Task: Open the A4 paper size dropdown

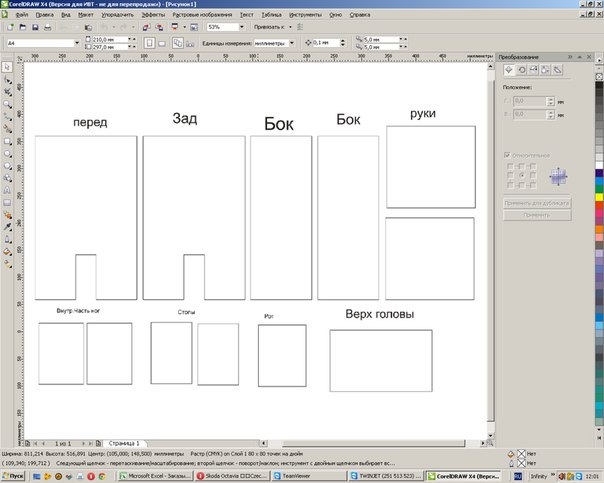Action: (77, 43)
